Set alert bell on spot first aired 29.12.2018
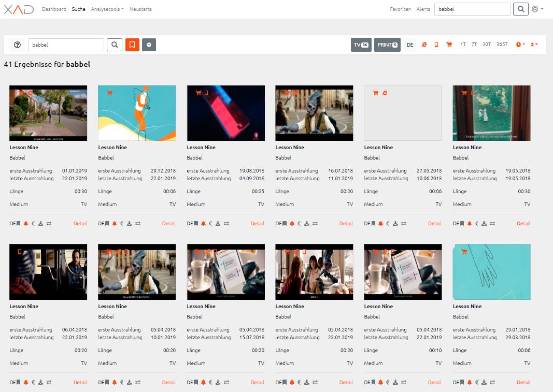Screen dimensions: 553x392 114,224
